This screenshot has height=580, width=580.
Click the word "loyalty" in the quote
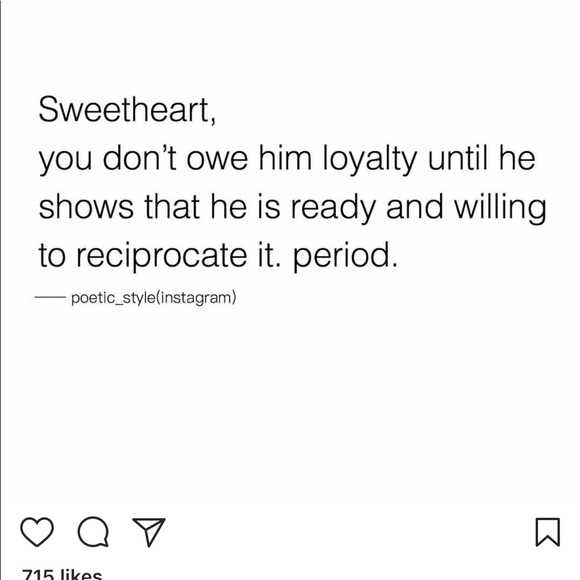point(370,159)
